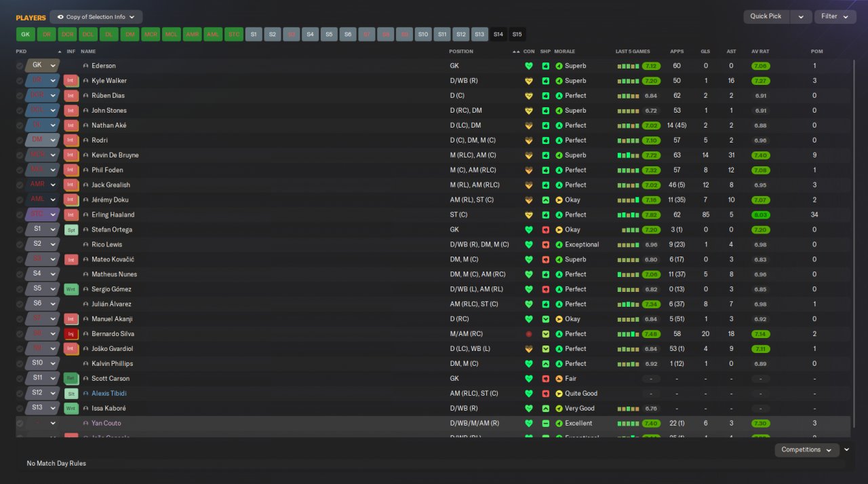Open the S13 dropdown for Issa Kaboré
The width and height of the screenshot is (868, 484).
point(43,409)
